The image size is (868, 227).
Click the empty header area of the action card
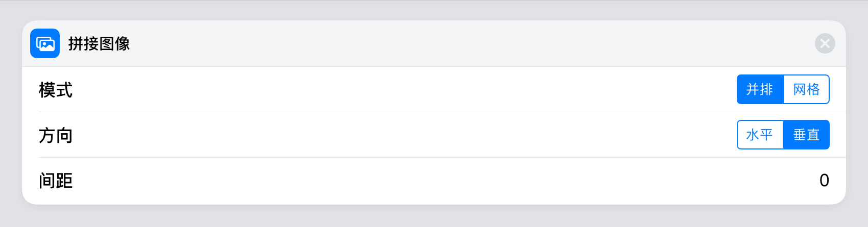(x=460, y=43)
